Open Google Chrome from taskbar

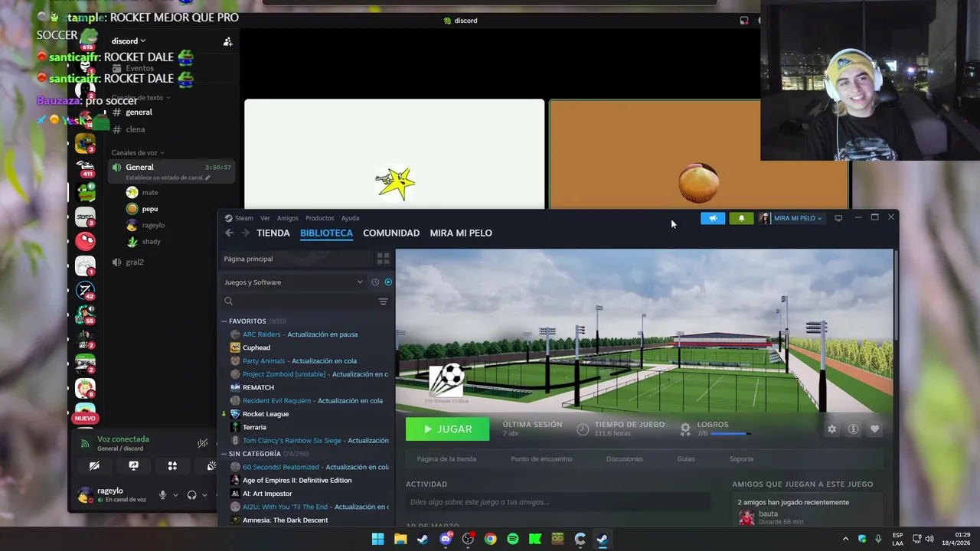(x=490, y=539)
